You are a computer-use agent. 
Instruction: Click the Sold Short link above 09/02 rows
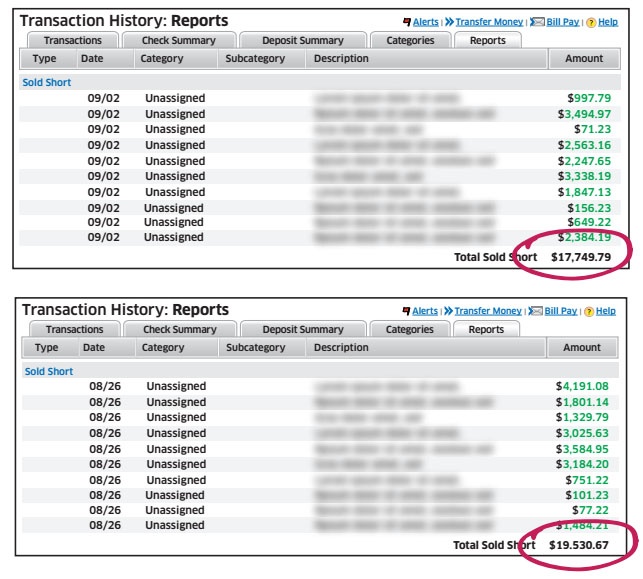coord(48,83)
